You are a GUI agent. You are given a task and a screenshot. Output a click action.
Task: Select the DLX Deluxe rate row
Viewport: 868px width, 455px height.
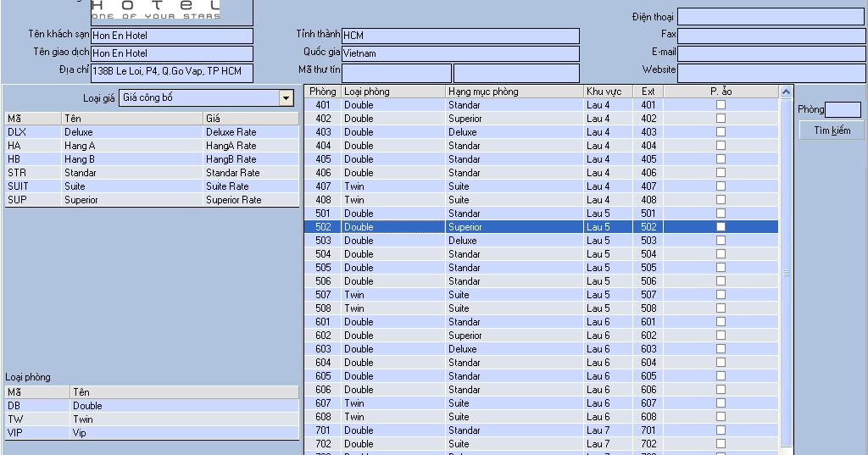tap(153, 131)
